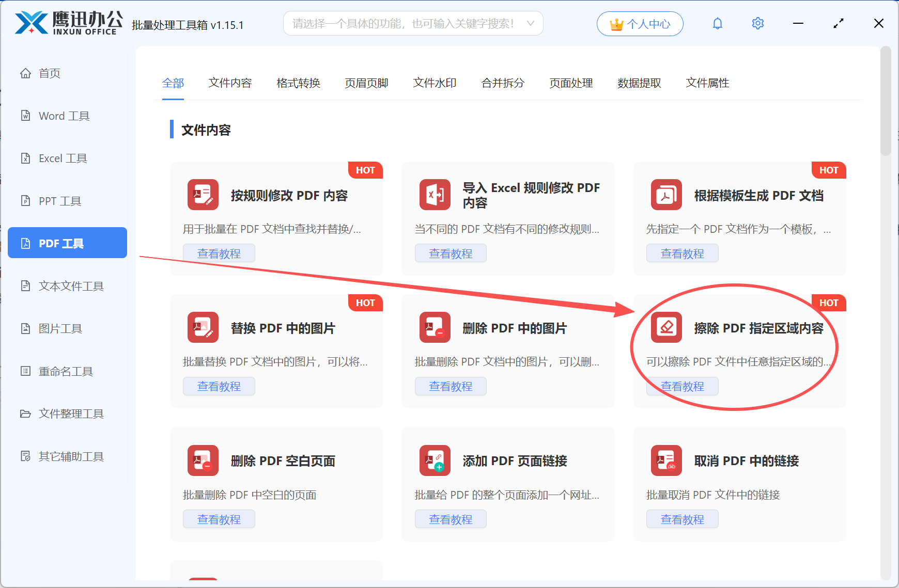
Task: Click the 文件整理工具 folder icon
Action: 25,414
